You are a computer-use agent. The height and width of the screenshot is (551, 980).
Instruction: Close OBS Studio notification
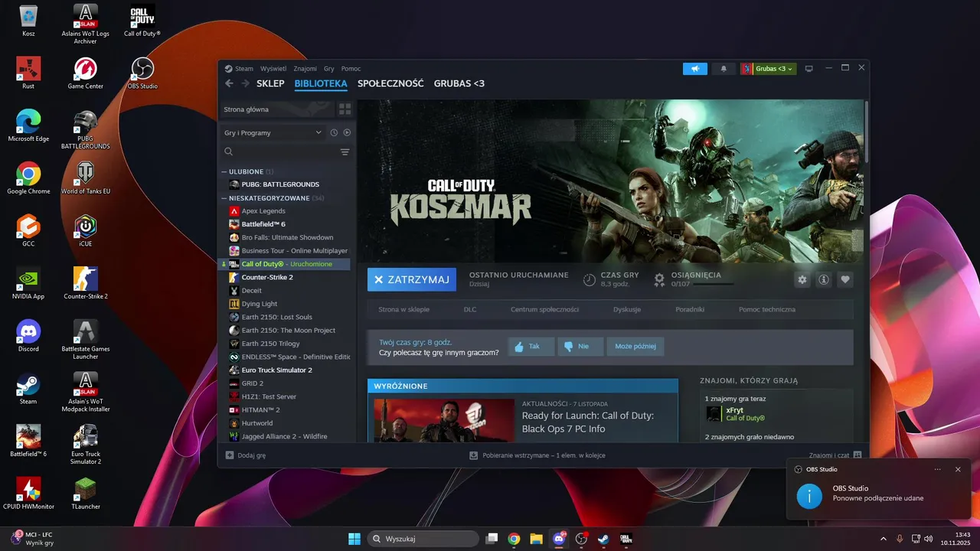click(x=958, y=469)
